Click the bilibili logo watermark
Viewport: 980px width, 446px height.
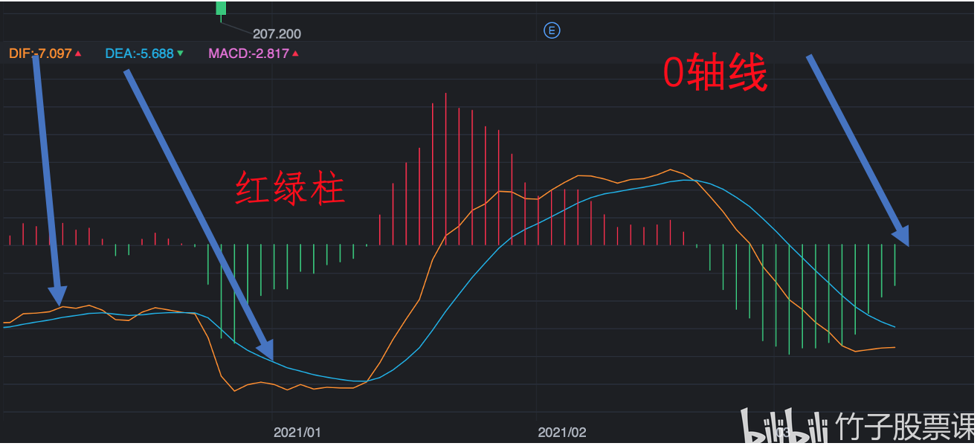786,428
